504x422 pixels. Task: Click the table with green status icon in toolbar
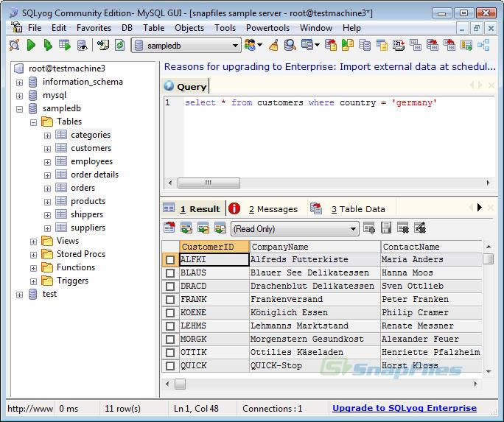tap(466, 45)
